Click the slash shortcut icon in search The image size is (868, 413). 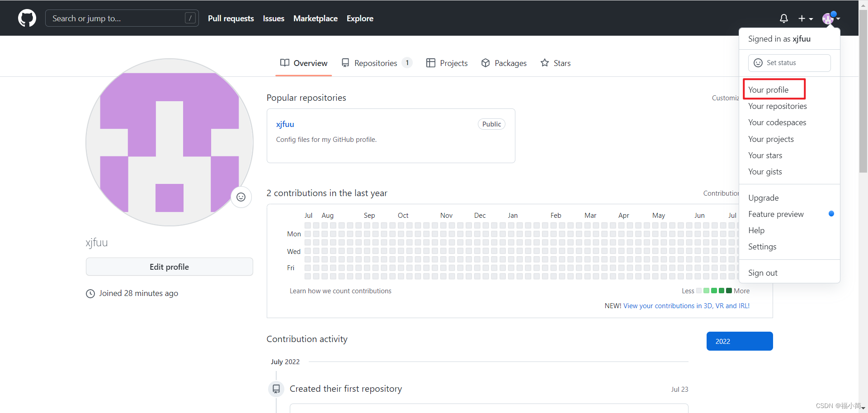click(x=190, y=18)
